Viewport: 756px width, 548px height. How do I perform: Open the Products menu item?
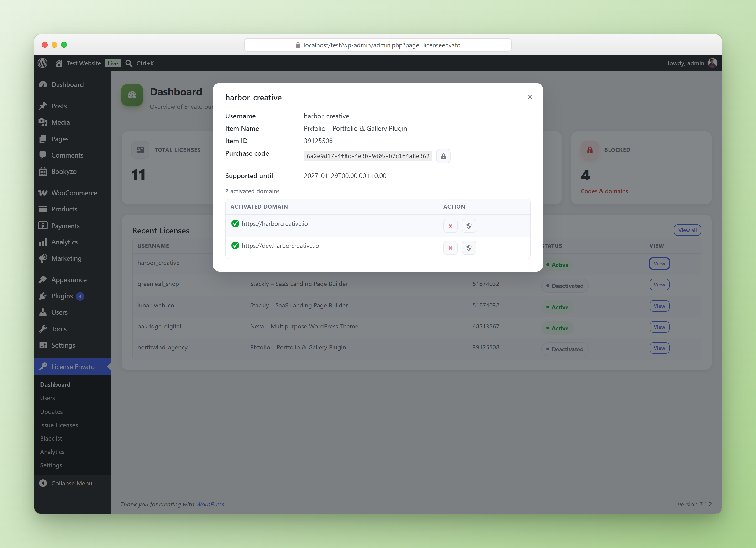click(72, 209)
